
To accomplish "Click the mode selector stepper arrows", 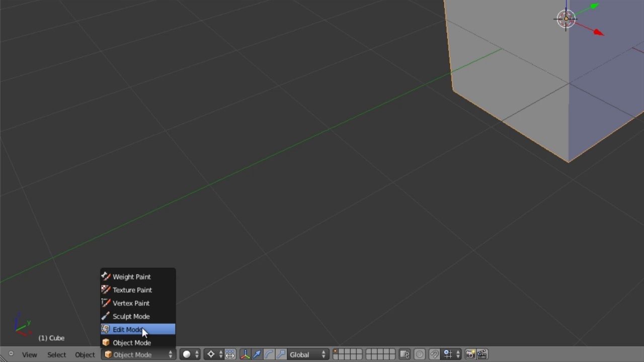I will pos(170,354).
